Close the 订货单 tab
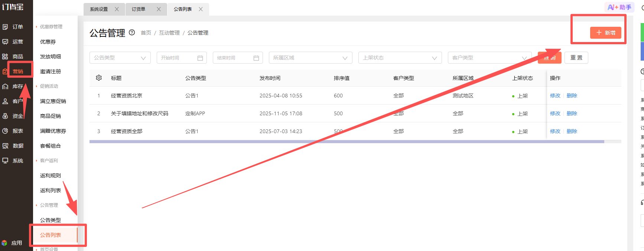 [x=159, y=9]
